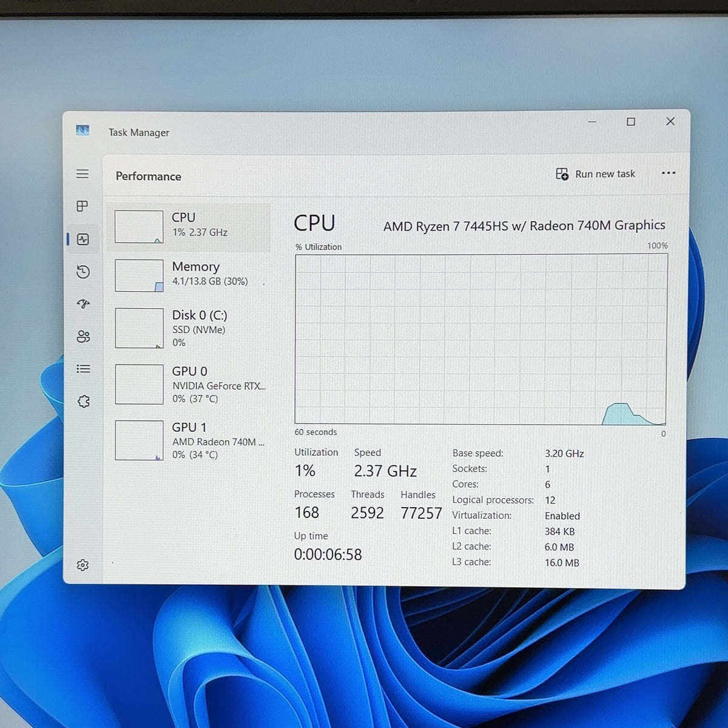Select GPU 1 AMD Radeon entry
728x728 pixels.
(x=189, y=440)
